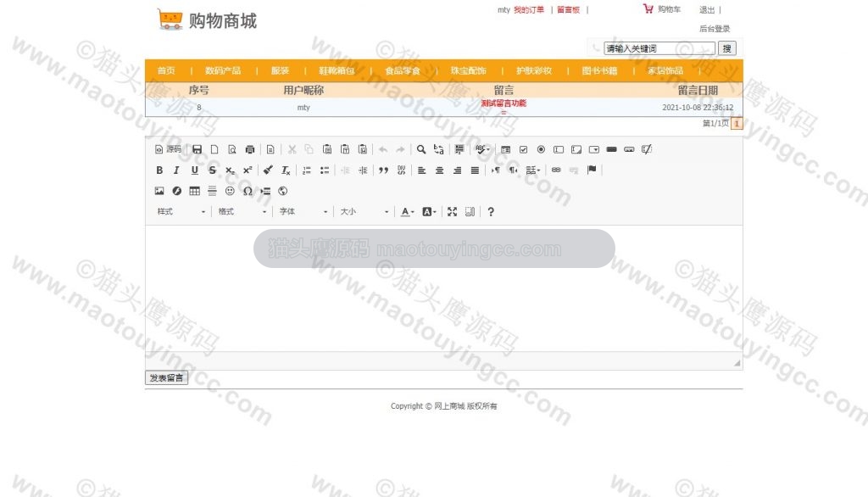Insert an Anchor flag icon
Screen dimensions: 868x497
coord(592,170)
